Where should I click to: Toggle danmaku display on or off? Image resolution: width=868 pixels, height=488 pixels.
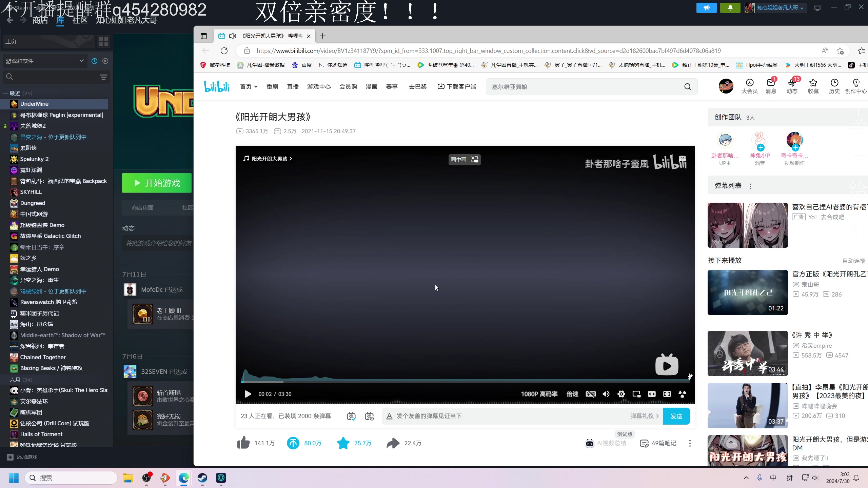coord(351,416)
